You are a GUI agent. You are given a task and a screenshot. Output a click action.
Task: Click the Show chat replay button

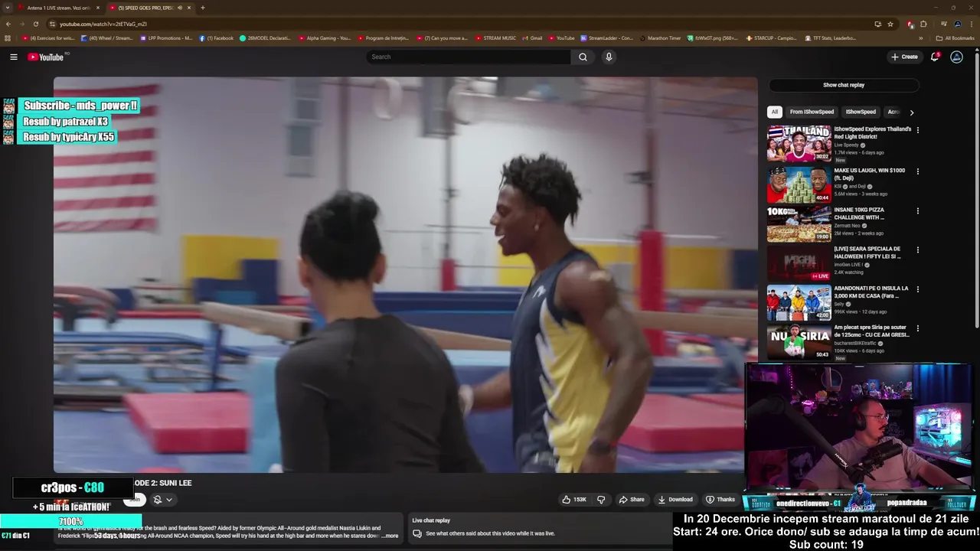[844, 85]
